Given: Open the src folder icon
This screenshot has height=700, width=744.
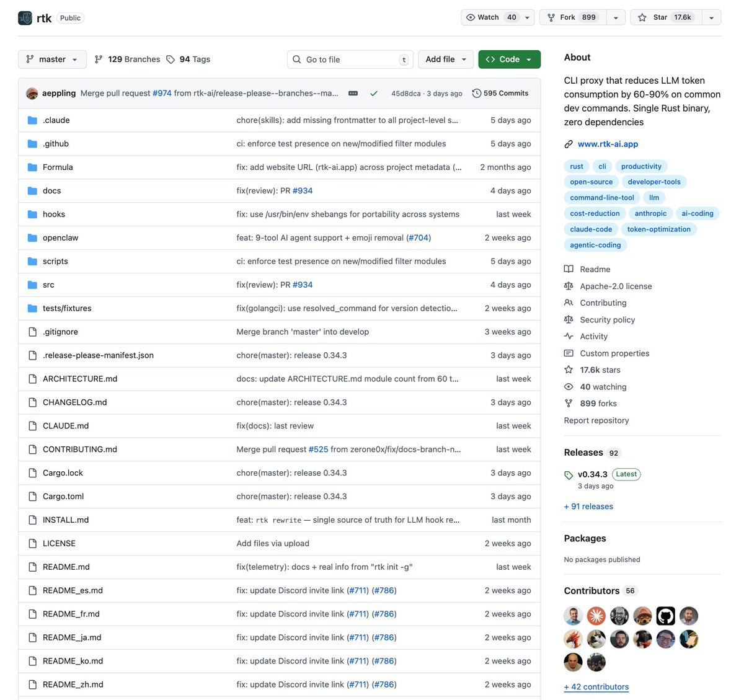Looking at the screenshot, I should pos(33,285).
